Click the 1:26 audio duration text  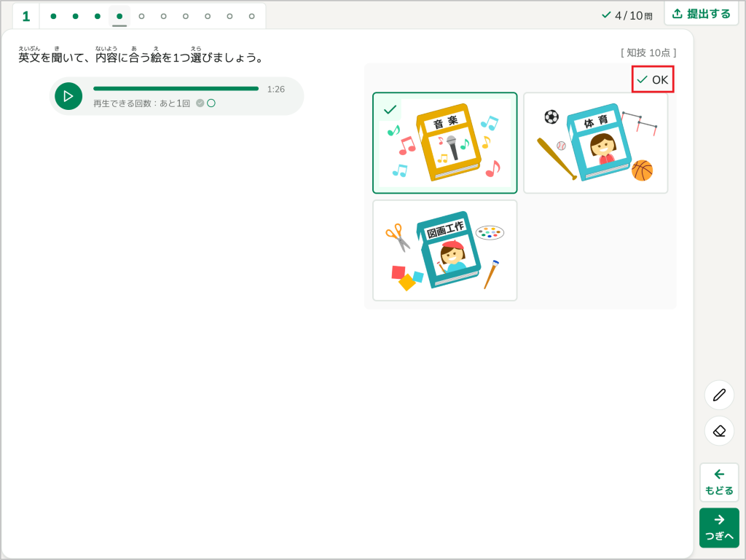pyautogui.click(x=276, y=90)
